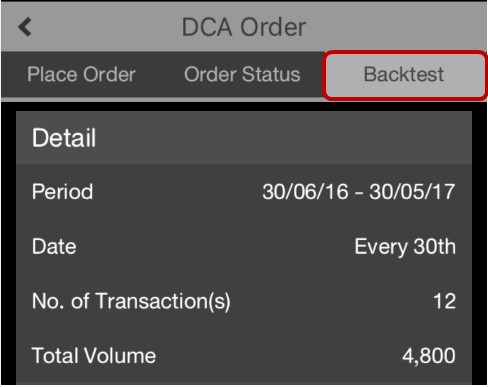Click the word Order in Place Order tab
The width and height of the screenshot is (488, 387).
coord(109,74)
